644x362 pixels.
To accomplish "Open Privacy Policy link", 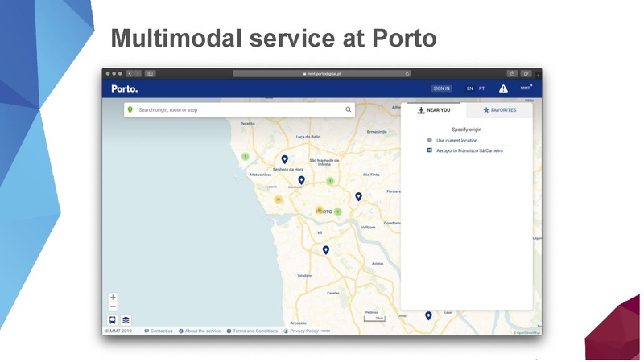I will [301, 331].
